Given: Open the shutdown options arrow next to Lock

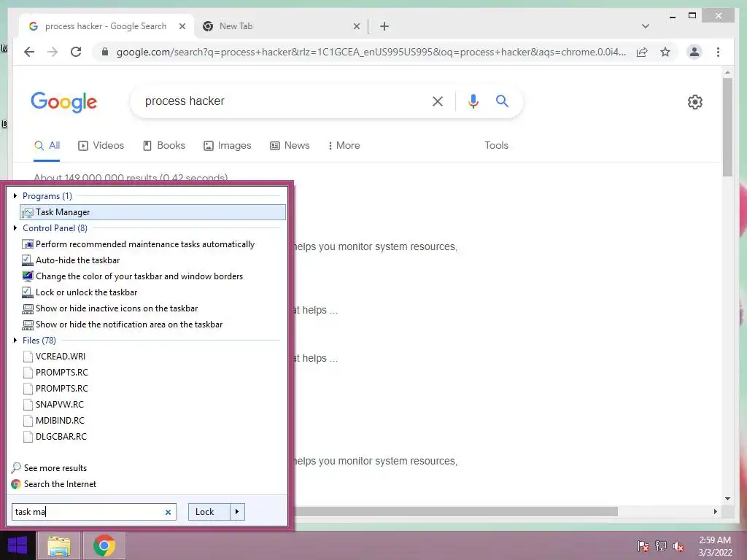Looking at the screenshot, I should (x=237, y=512).
